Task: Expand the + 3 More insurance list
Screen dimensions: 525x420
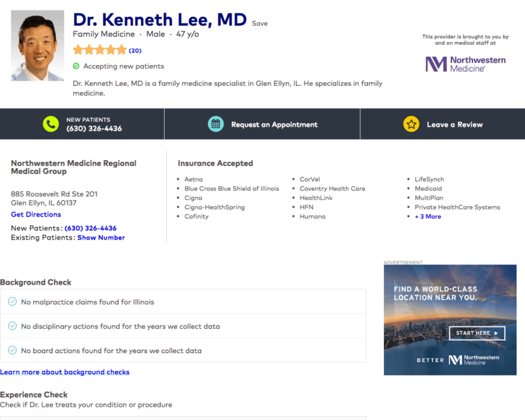Action: coord(428,217)
